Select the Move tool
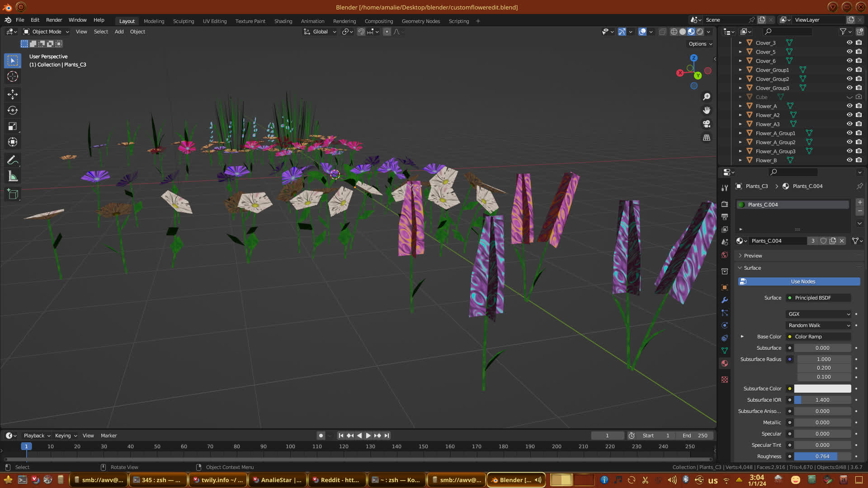868x488 pixels. pos(13,94)
